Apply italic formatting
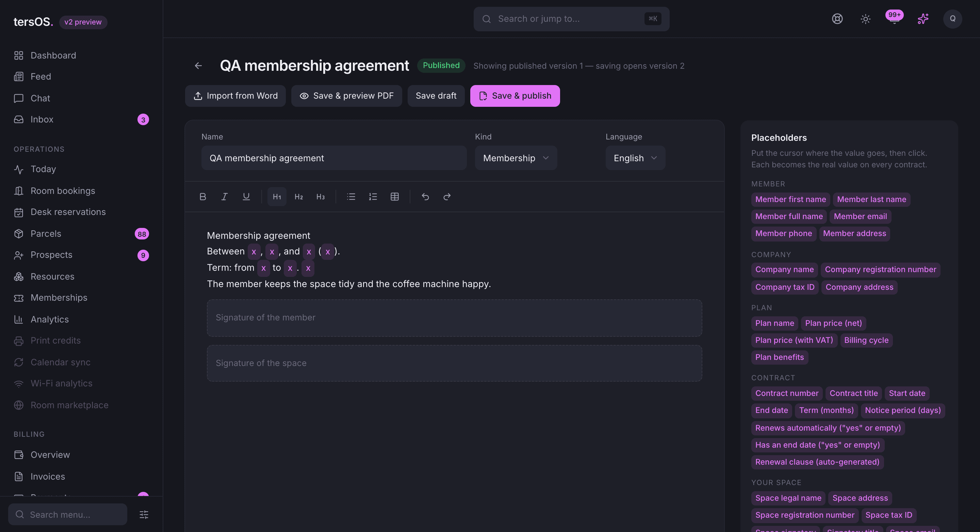Screen dimensions: 980x532 pos(225,197)
